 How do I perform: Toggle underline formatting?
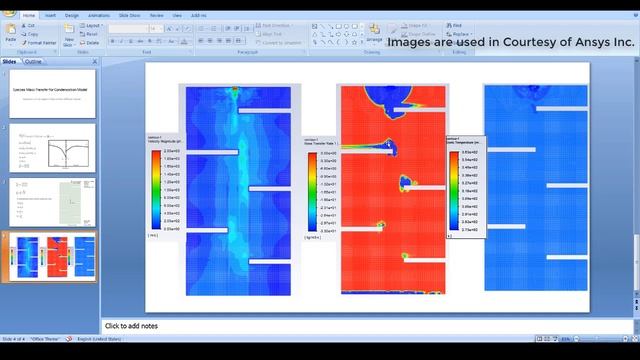[x=131, y=42]
